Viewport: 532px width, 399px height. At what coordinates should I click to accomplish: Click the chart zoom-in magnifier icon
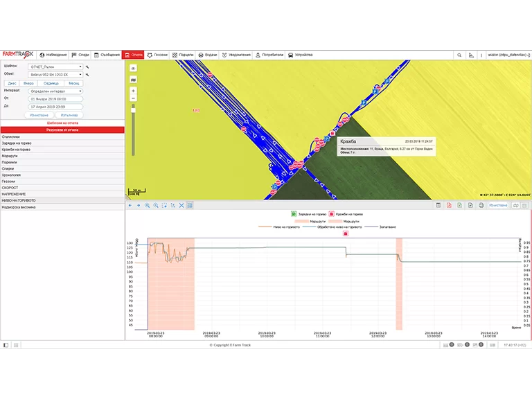pyautogui.click(x=148, y=205)
